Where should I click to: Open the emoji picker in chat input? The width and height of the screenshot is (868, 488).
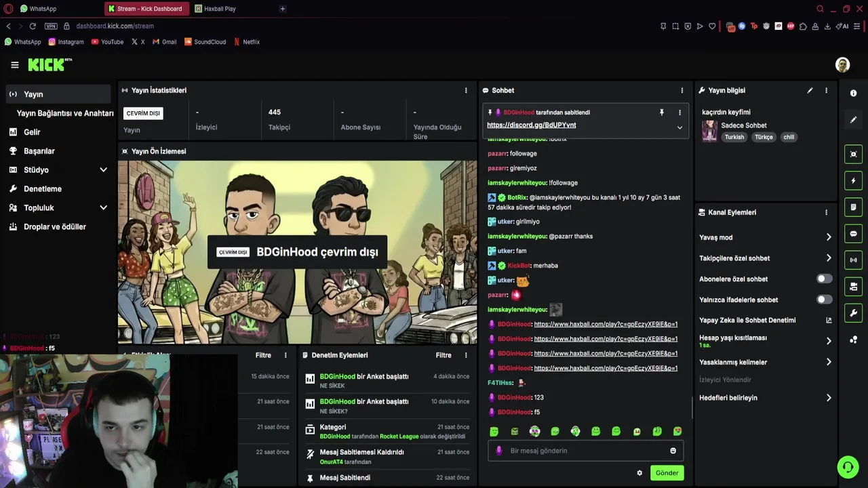673,451
